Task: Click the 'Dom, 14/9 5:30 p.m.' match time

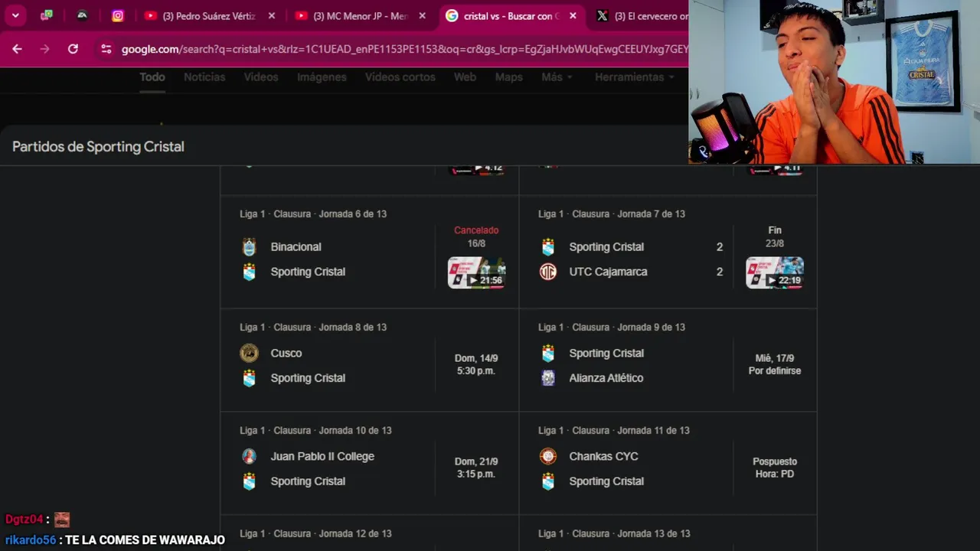Action: click(x=476, y=364)
